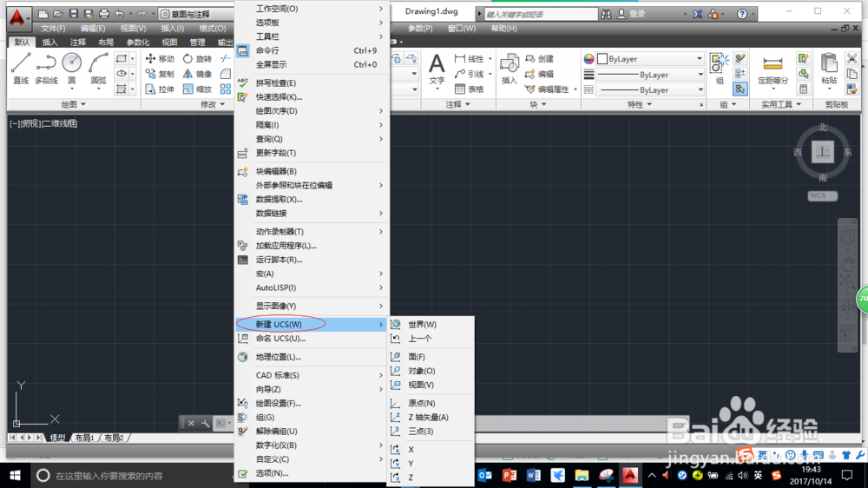
Task: Click the keyword search input field
Action: [540, 14]
